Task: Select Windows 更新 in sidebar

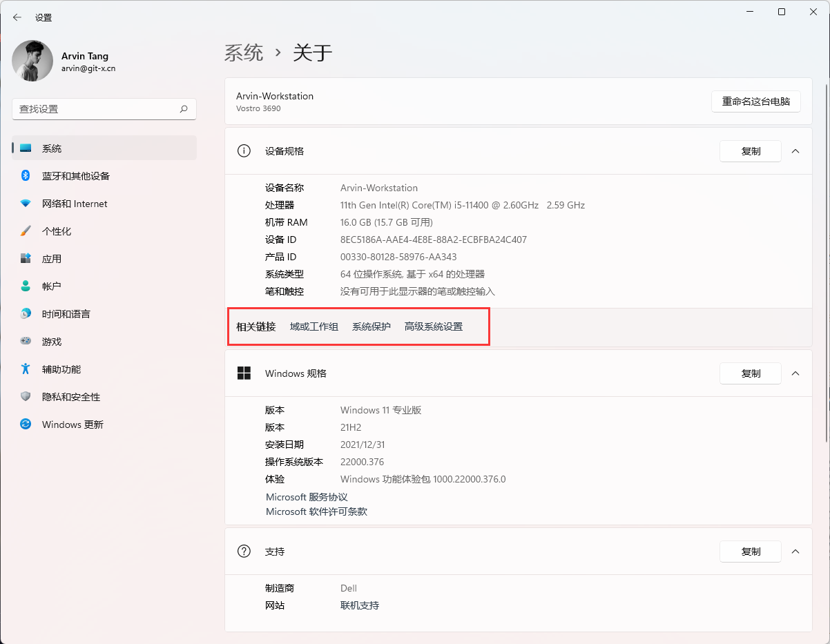Action: pos(104,425)
